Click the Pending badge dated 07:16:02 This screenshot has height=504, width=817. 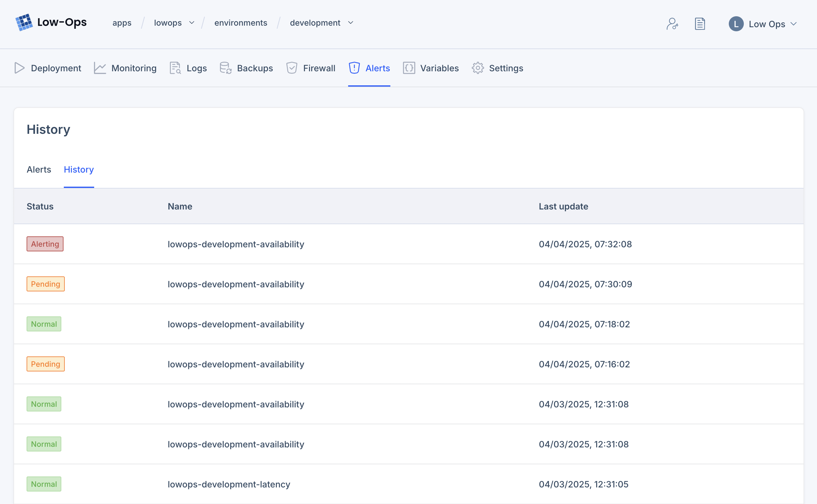tap(46, 364)
